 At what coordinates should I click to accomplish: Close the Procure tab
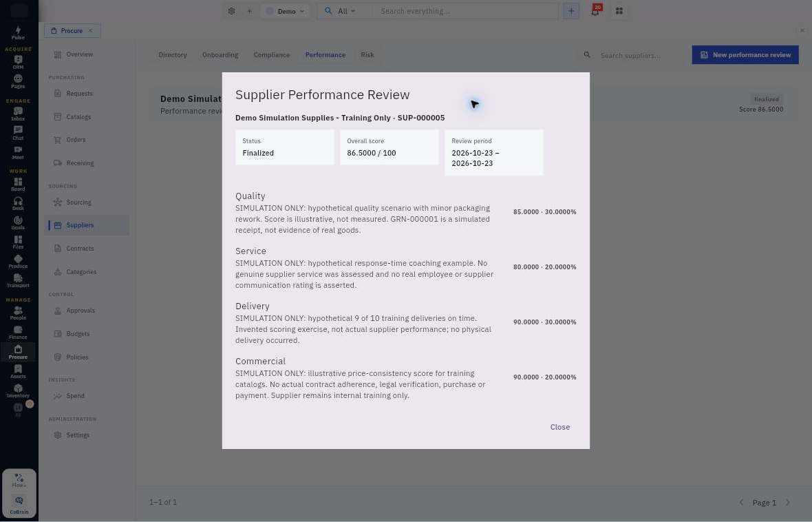tap(90, 30)
